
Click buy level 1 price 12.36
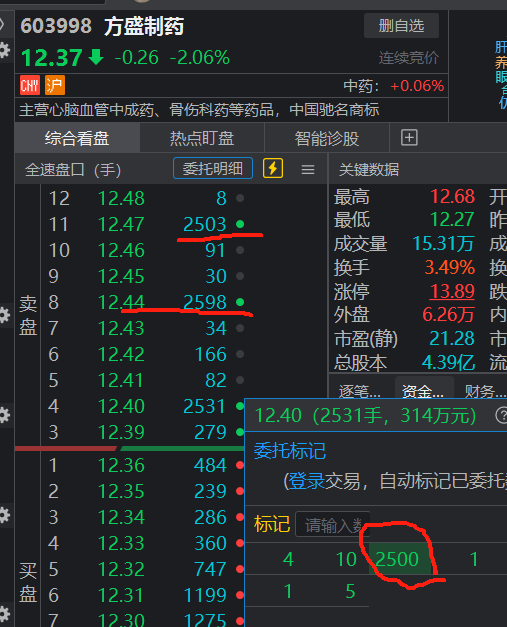tap(121, 465)
